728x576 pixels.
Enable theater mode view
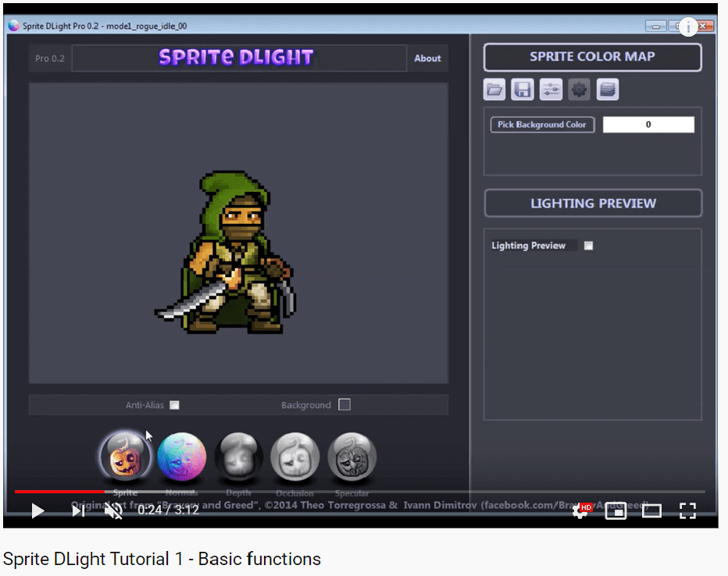[651, 510]
